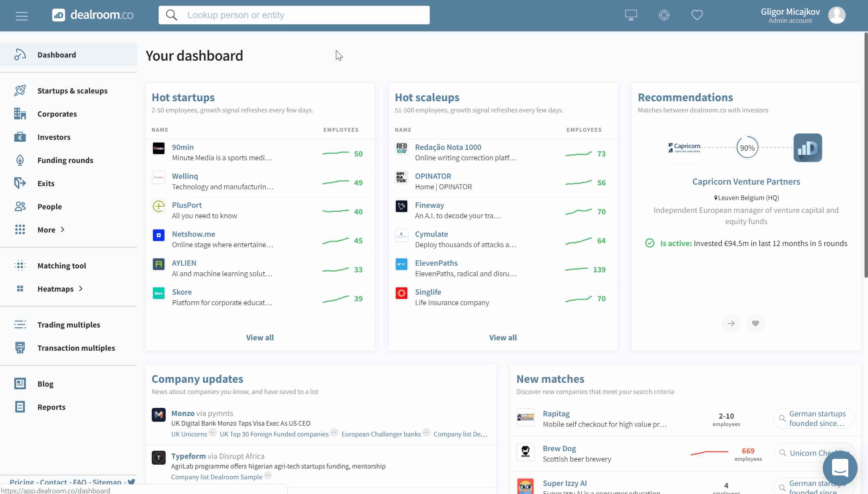Open Startups & scaleups section
Image resolution: width=868 pixels, height=494 pixels.
(x=73, y=90)
